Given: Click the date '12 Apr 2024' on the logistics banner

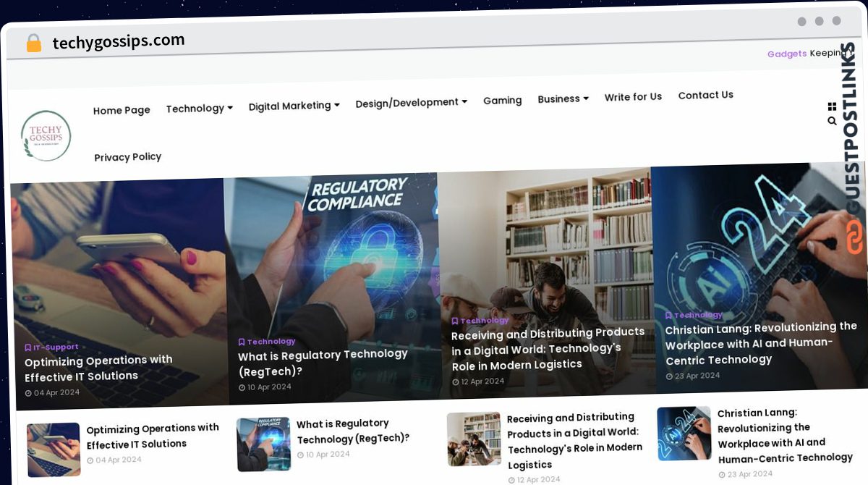Looking at the screenshot, I should pyautogui.click(x=478, y=381).
